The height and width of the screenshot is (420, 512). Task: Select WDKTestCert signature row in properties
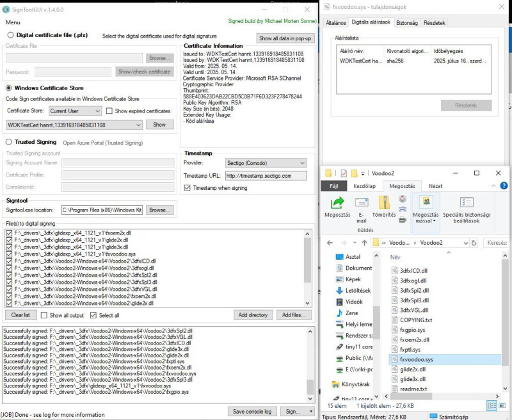[413, 61]
